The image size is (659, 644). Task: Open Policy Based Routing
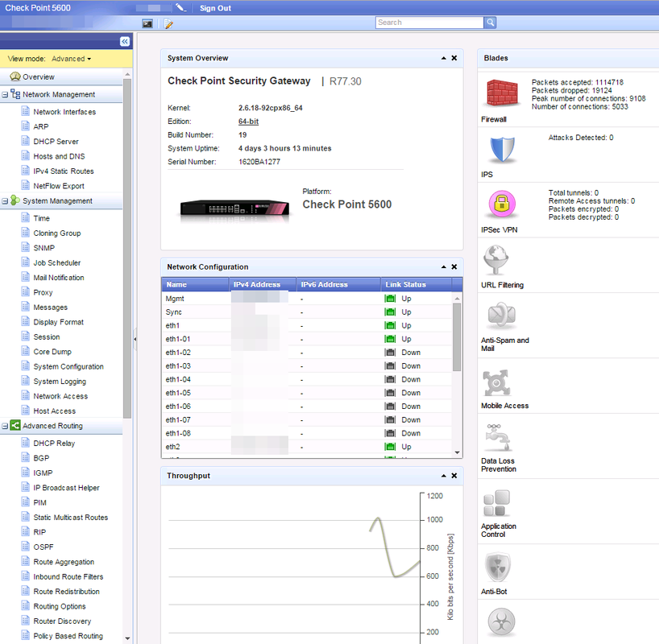pos(68,636)
